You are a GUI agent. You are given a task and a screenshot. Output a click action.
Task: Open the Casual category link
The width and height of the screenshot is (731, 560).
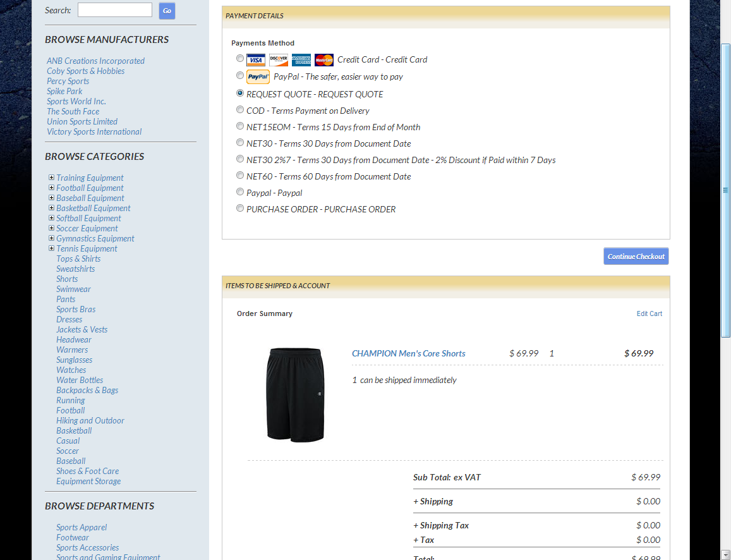click(x=68, y=441)
